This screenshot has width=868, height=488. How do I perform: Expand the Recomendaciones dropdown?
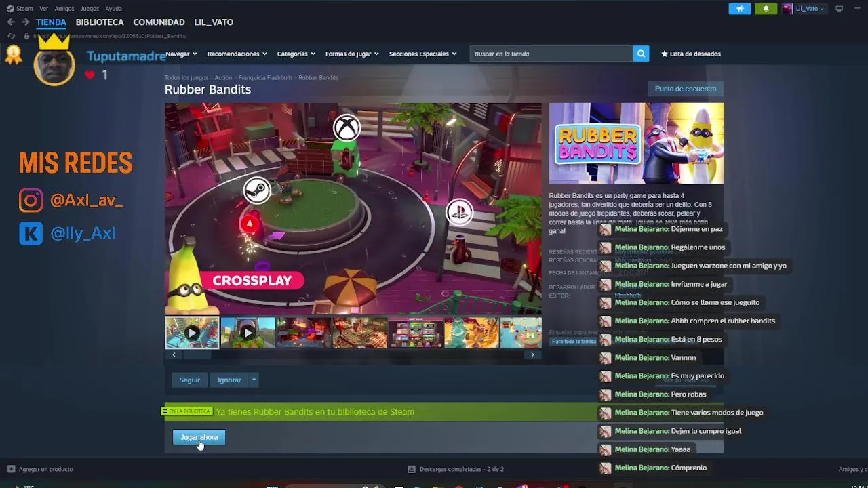(x=237, y=54)
